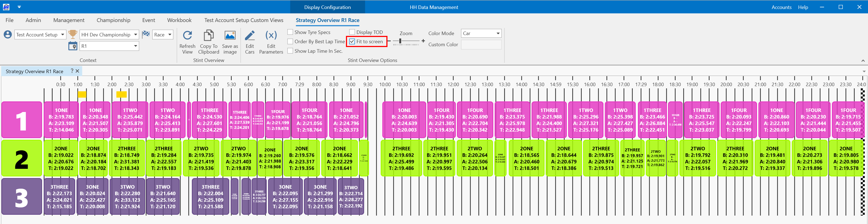
Task: Enable the Show Tyre Specs checkbox
Action: [x=290, y=32]
